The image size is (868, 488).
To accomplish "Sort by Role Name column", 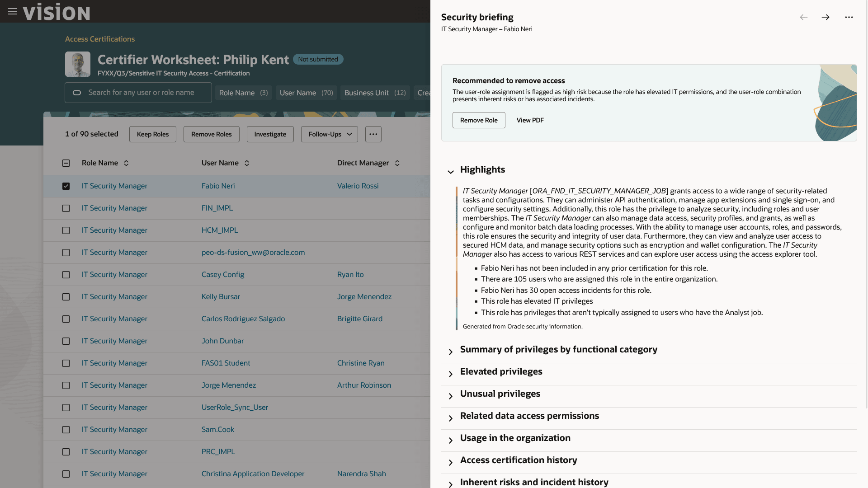I will pyautogui.click(x=126, y=163).
